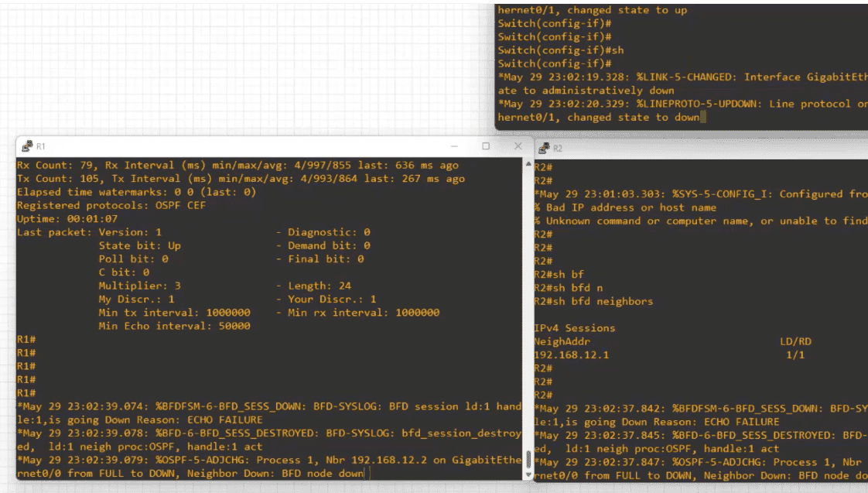Focus the R2 window via its title bar
This screenshot has width=868, height=493.
(696, 148)
